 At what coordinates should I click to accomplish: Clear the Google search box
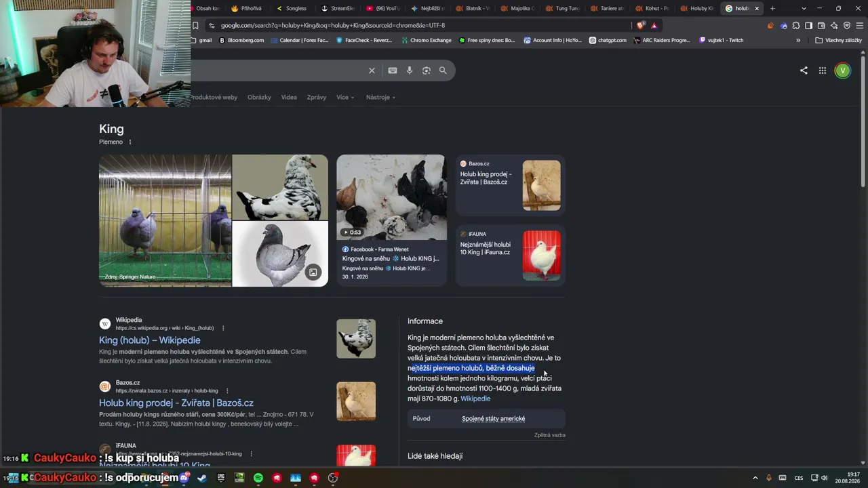[372, 70]
